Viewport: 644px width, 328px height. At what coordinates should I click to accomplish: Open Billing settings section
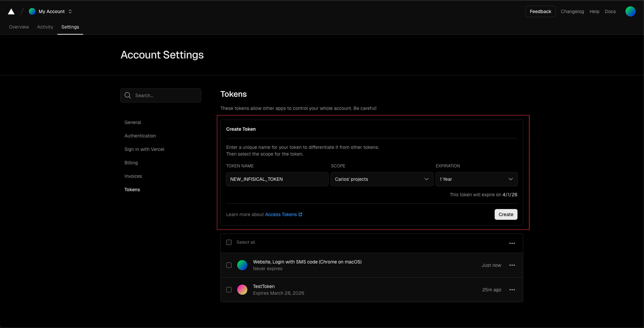coord(131,163)
